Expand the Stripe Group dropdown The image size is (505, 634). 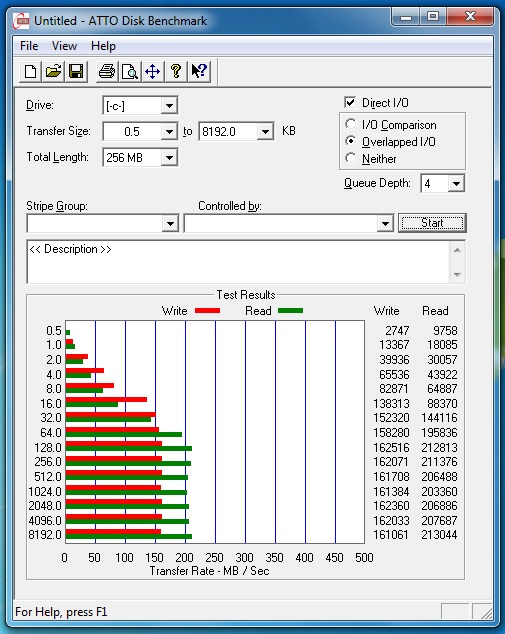tap(170, 223)
